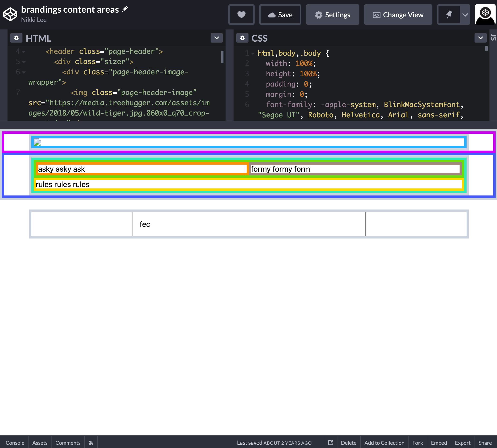Screen dimensions: 497x448
Task: Click the pencil icon to edit title
Action: click(x=125, y=9)
